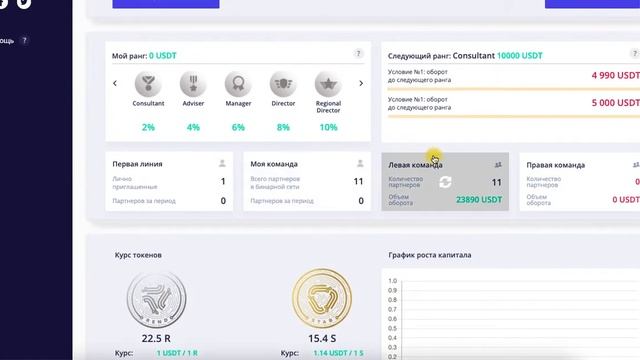Click the 4 990 USDT turnover progress bar
Image resolution: width=640 pixels, height=360 pixels.
(513, 89)
